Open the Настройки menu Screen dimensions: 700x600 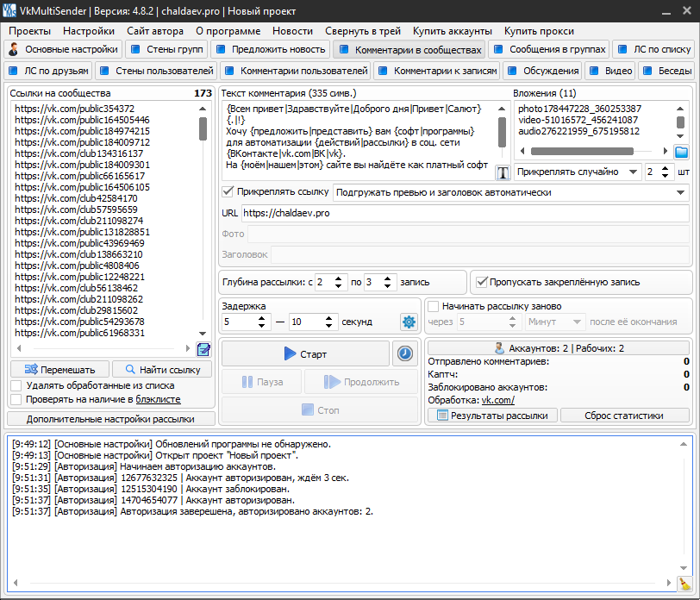pos(88,30)
